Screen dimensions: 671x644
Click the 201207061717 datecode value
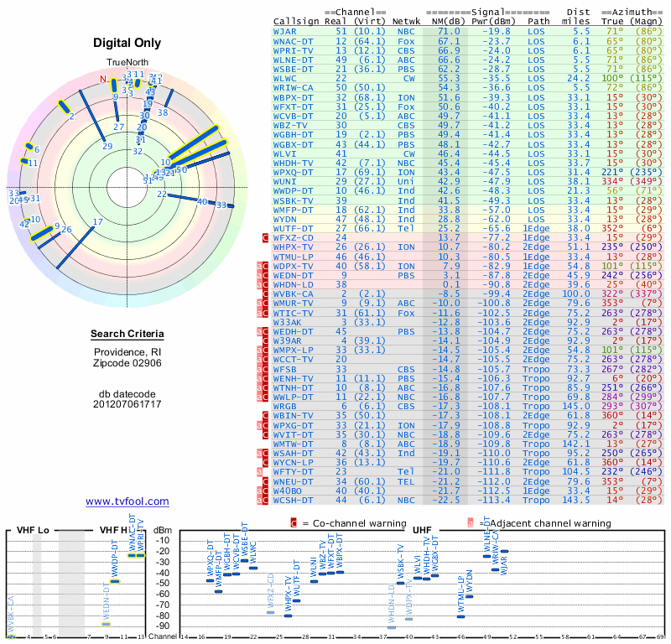127,404
